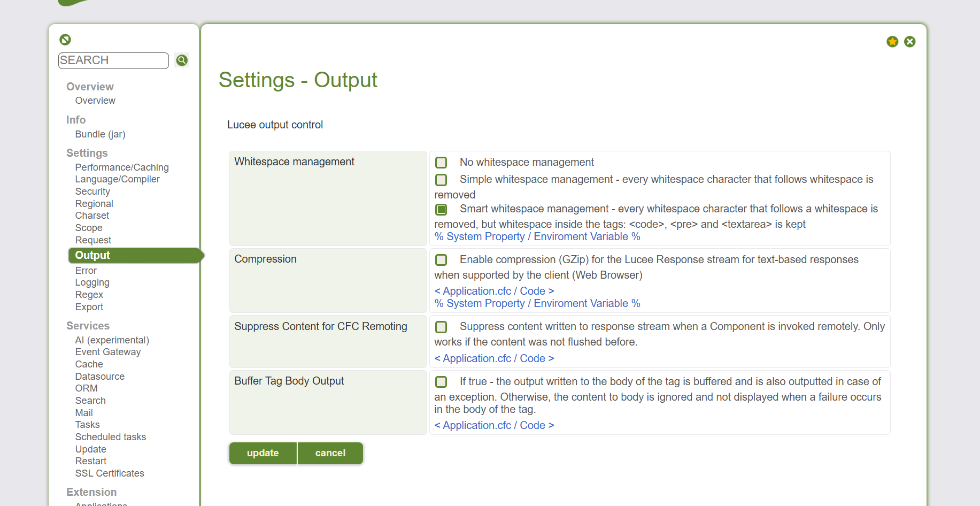
Task: Click the cancel button
Action: pos(330,453)
